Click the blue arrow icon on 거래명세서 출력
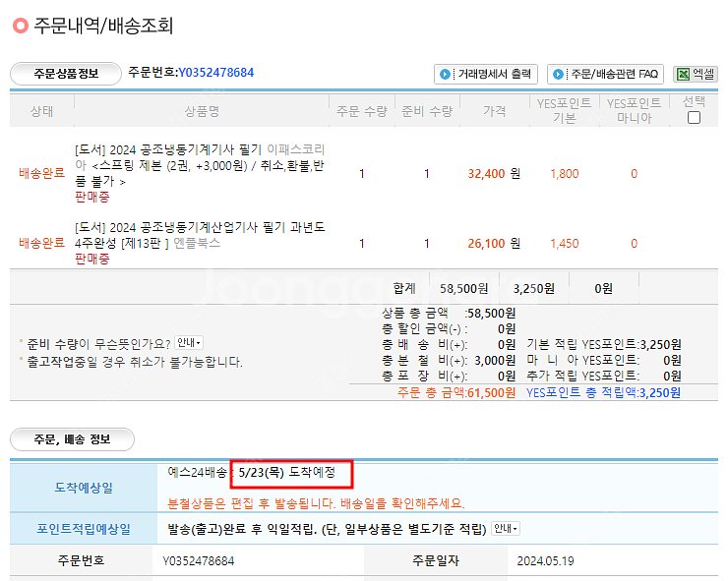The height and width of the screenshot is (581, 728). tap(445, 75)
